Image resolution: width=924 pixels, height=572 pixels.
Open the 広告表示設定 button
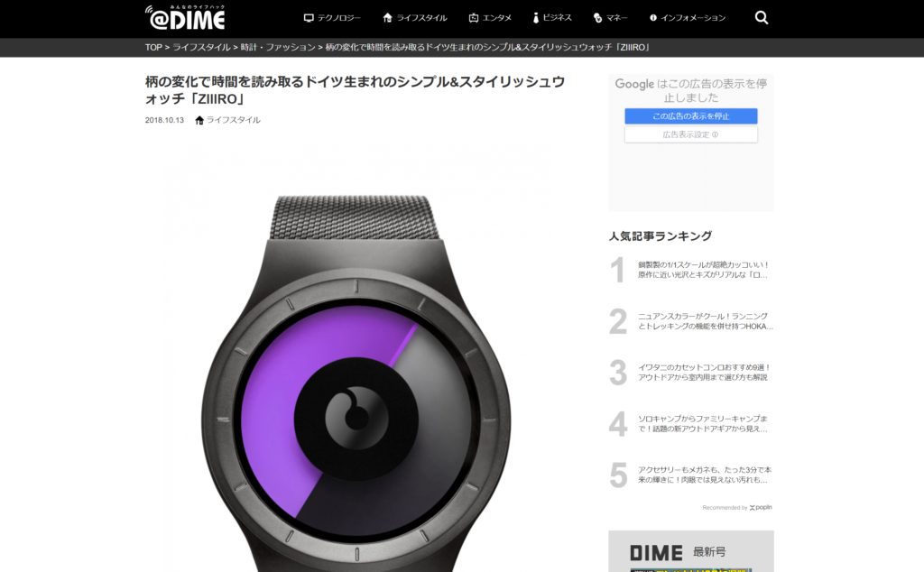(690, 134)
